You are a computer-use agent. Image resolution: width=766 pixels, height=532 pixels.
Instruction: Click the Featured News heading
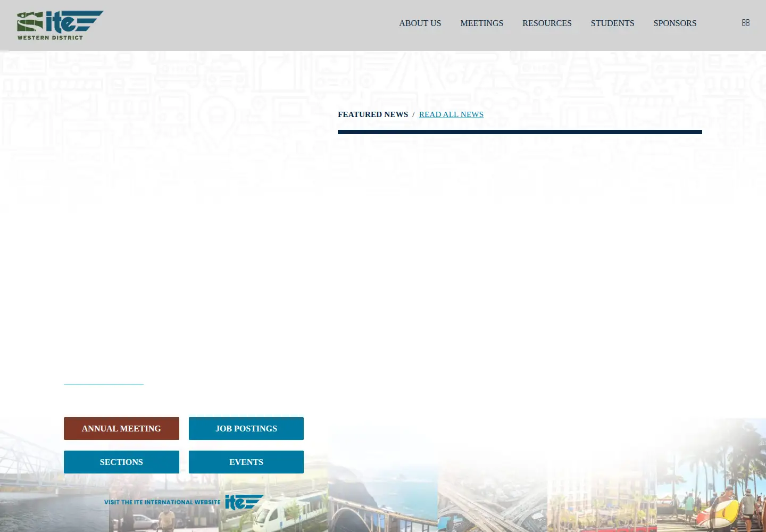373,114
